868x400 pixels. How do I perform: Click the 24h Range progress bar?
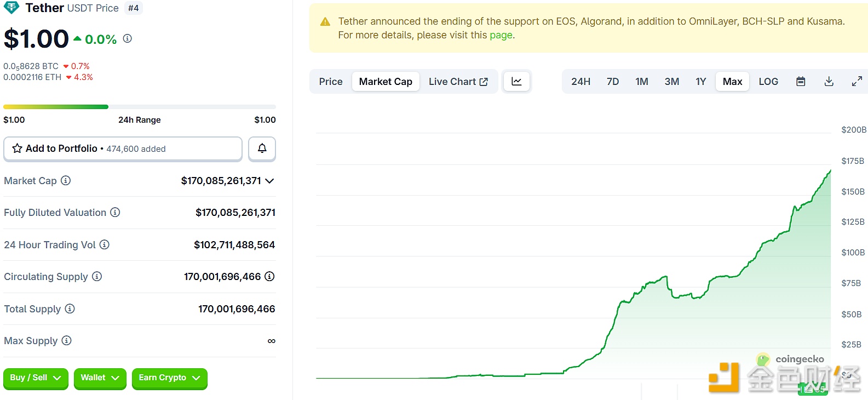coord(139,107)
